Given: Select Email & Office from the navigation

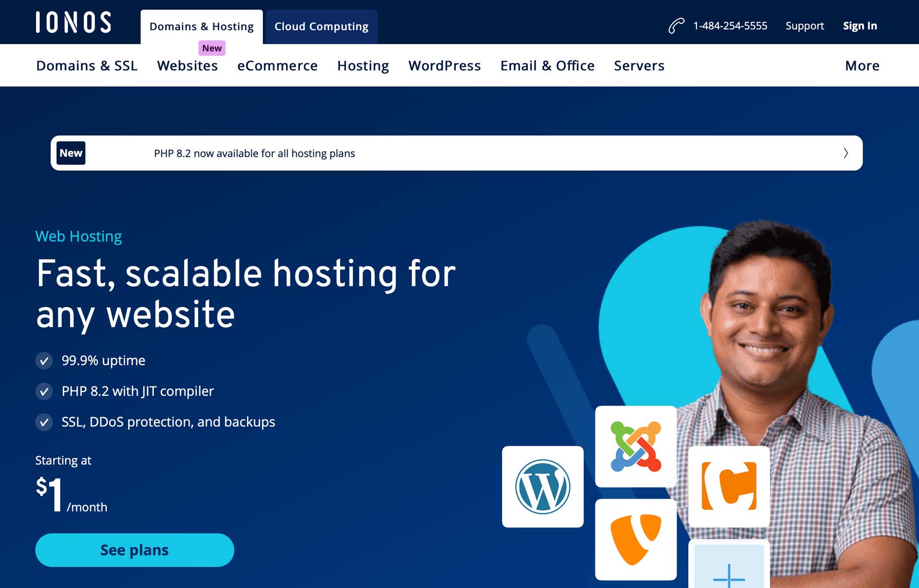Looking at the screenshot, I should point(547,65).
